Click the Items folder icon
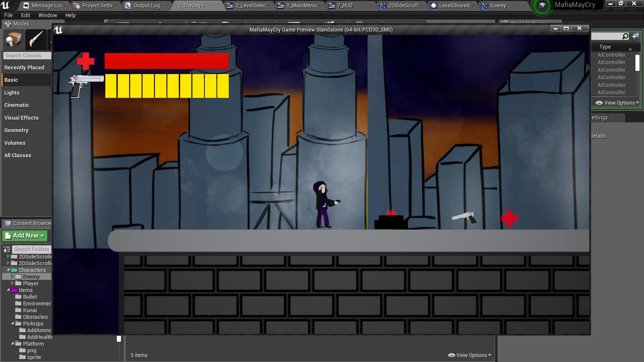Screen dimensions: 644x362 [14, 290]
